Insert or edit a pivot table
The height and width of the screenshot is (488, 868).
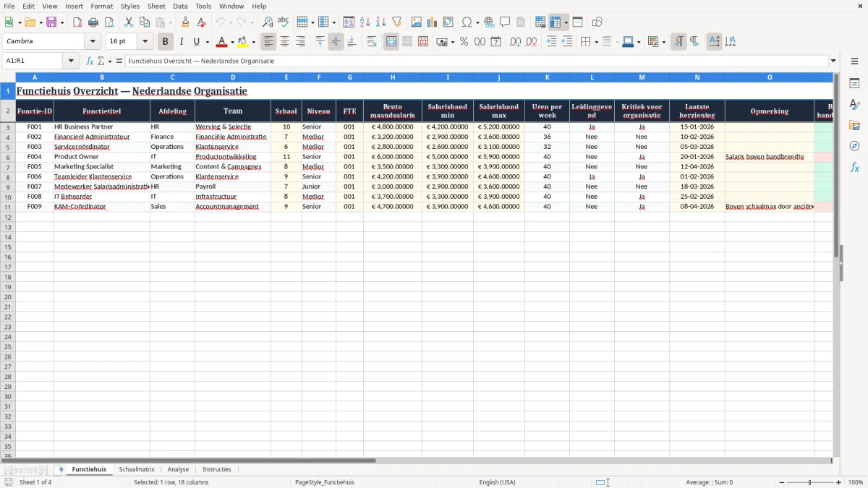click(x=448, y=22)
